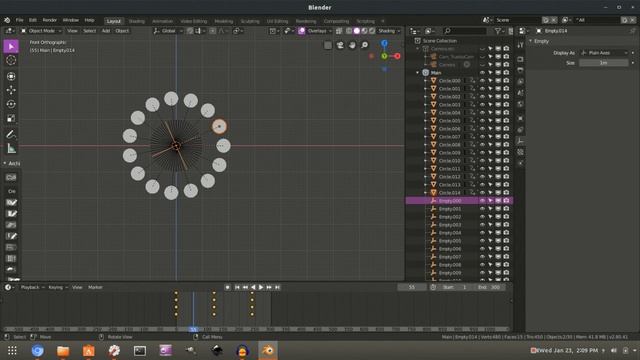Switch to the Animation workspace tab
The image size is (640, 360).
pyautogui.click(x=162, y=21)
